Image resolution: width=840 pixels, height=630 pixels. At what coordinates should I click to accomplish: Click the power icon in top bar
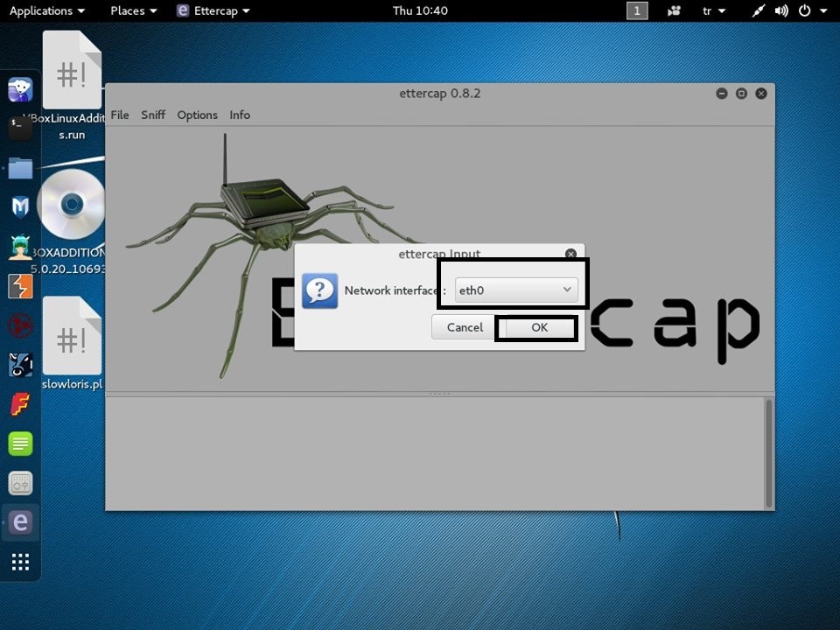[x=805, y=10]
